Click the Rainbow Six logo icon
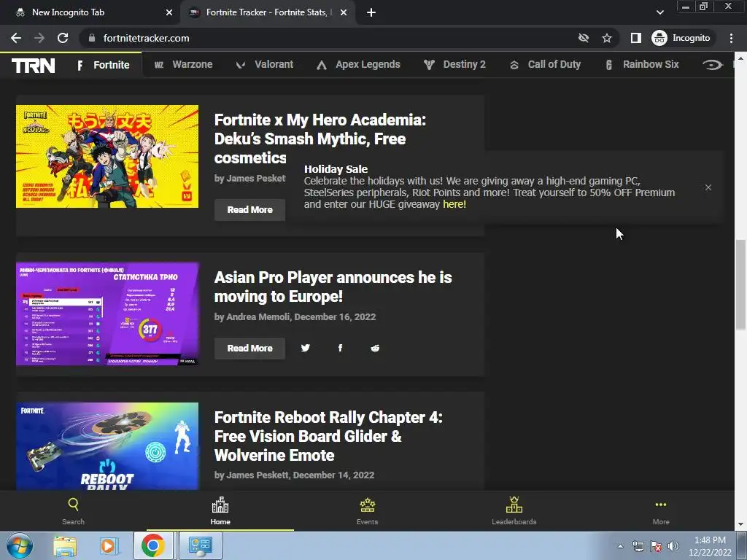 coord(609,65)
